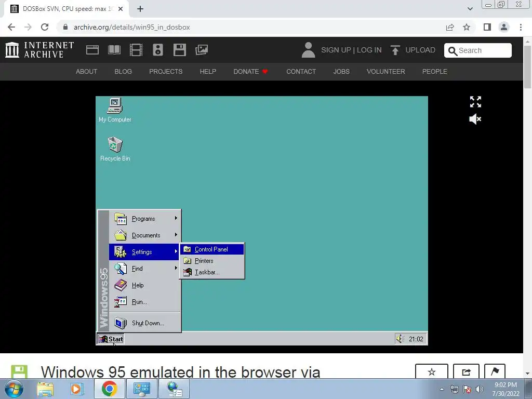Open Printers from Settings submenu
The width and height of the screenshot is (532, 399).
[212, 261]
